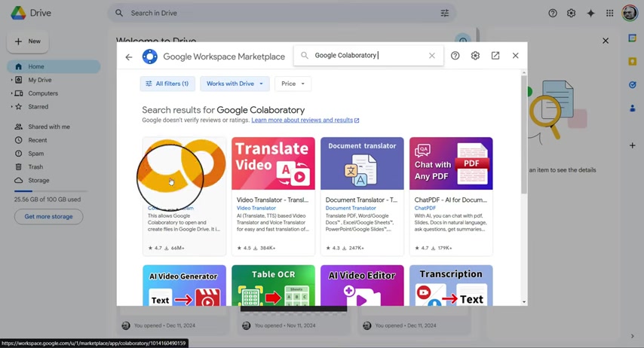Expand My Drive tree arrow
644x348 pixels.
coord(11,80)
